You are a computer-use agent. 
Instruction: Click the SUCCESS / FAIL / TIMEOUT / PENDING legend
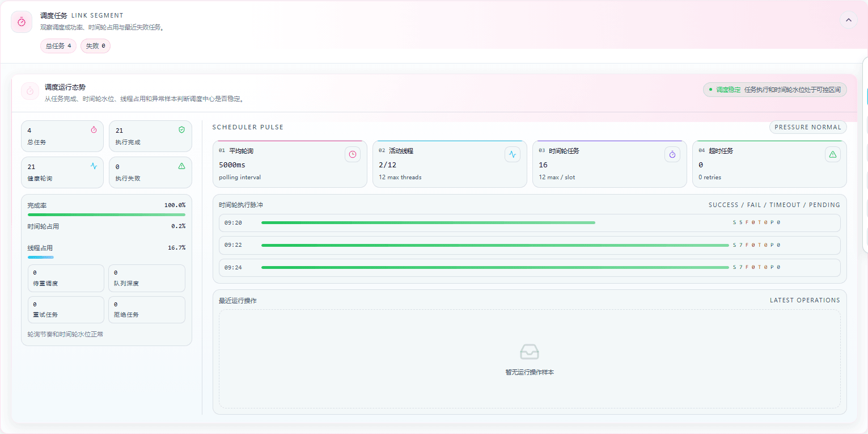(774, 205)
